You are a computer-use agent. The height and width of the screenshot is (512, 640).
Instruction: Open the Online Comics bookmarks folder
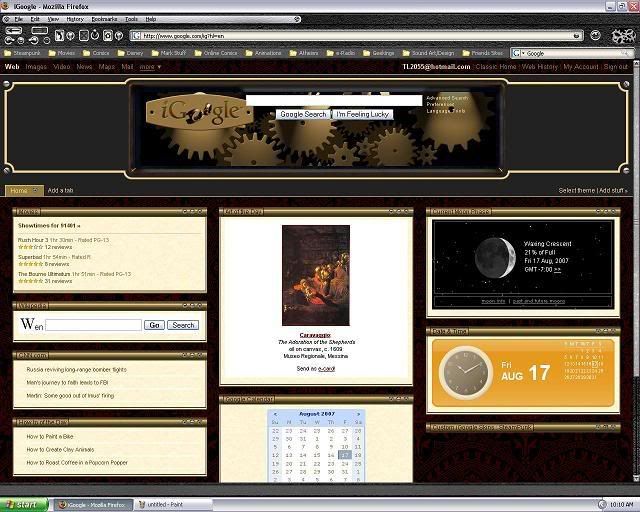pyautogui.click(x=216, y=53)
